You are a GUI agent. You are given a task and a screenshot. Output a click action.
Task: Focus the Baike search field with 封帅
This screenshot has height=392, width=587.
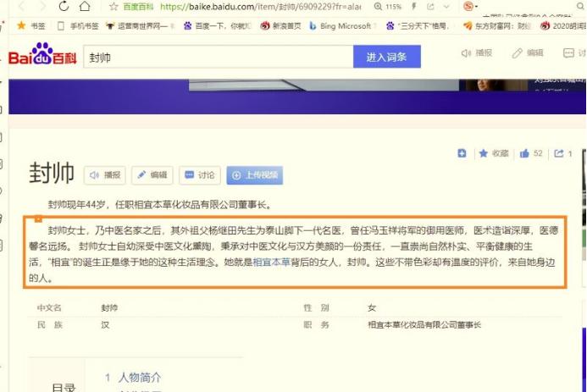coord(219,57)
